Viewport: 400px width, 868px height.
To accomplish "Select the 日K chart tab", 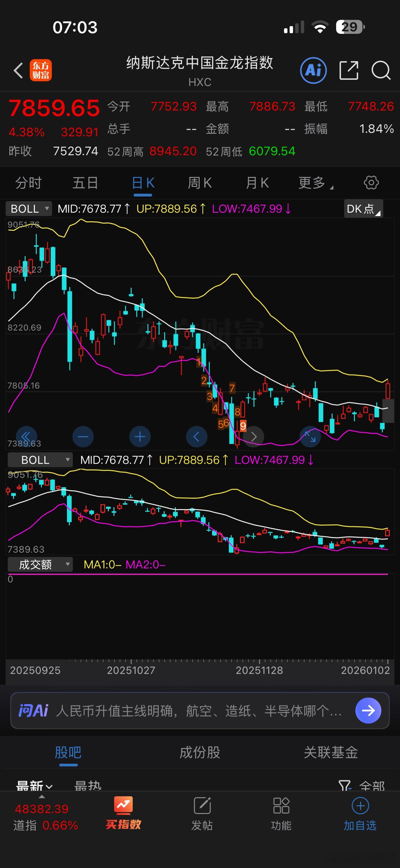I will click(x=143, y=183).
